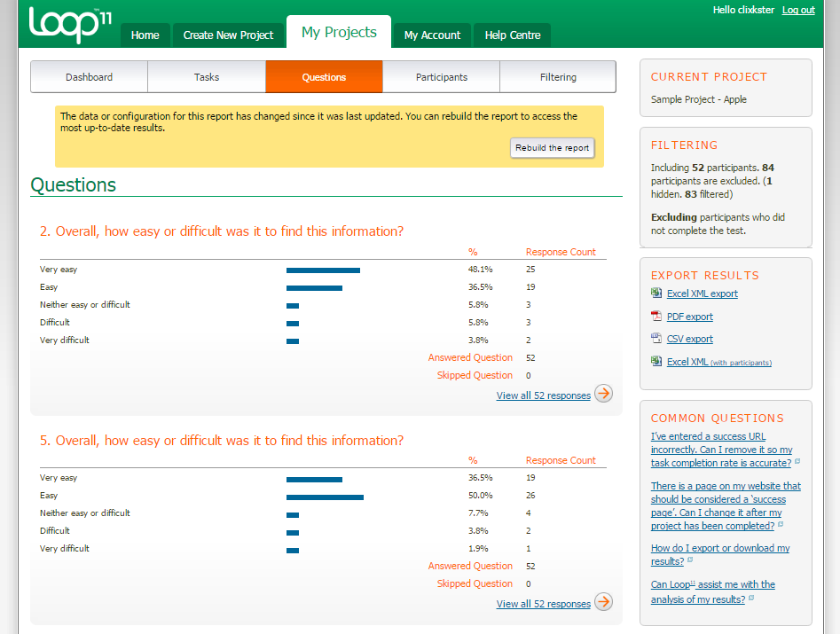The image size is (840, 634).
Task: Click '7.7%' value in question 5
Action: [x=478, y=513]
